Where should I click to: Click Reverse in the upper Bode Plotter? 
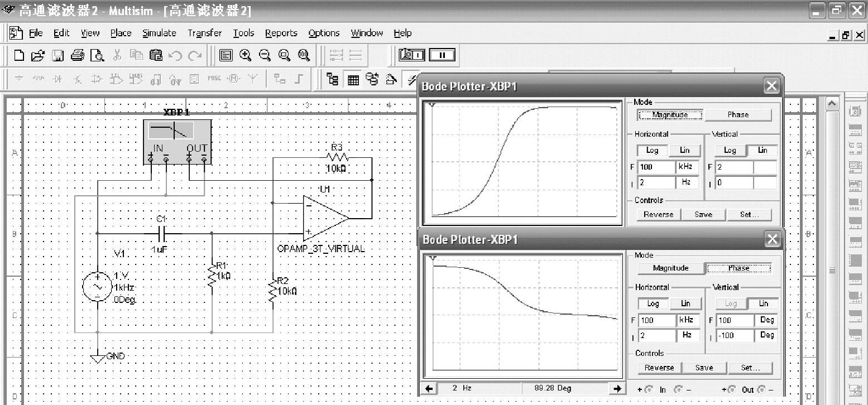[x=658, y=214]
